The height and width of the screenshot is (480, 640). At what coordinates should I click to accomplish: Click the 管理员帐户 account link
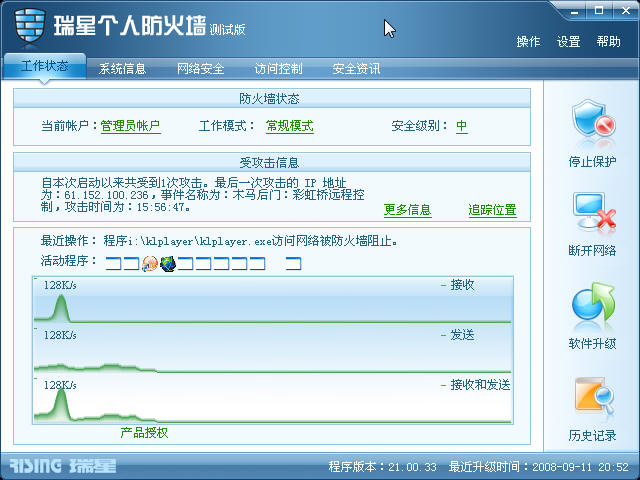[x=130, y=126]
